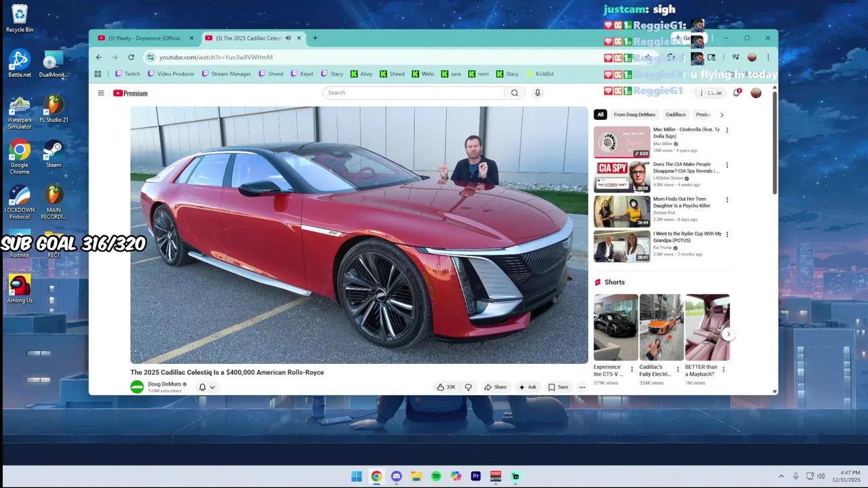Open the YouTube hamburger guide menu
Screen dimensions: 868x488
101,93
